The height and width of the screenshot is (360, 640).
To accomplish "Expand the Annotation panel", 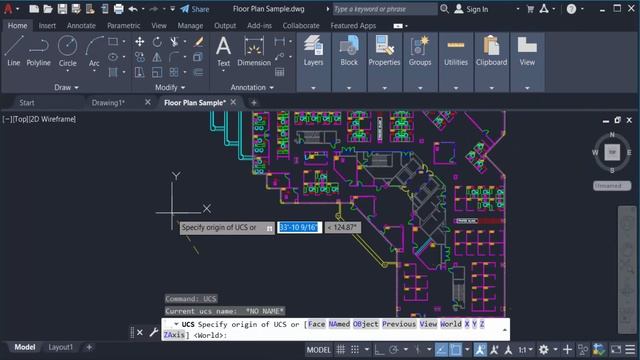I will (252, 87).
